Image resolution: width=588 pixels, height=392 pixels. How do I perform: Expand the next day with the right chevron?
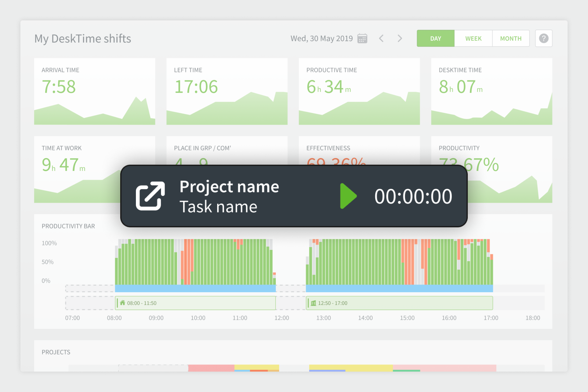point(400,38)
